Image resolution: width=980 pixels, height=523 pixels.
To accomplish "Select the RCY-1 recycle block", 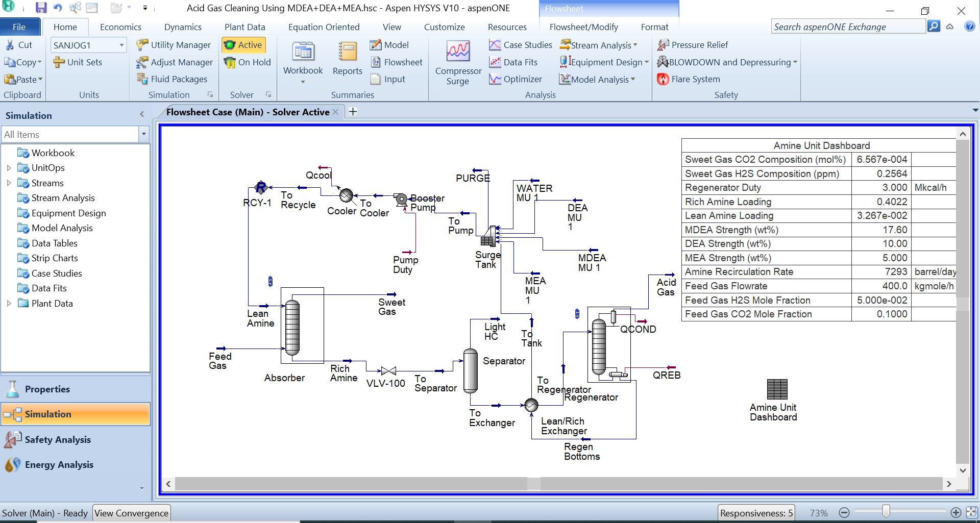I will [x=261, y=188].
